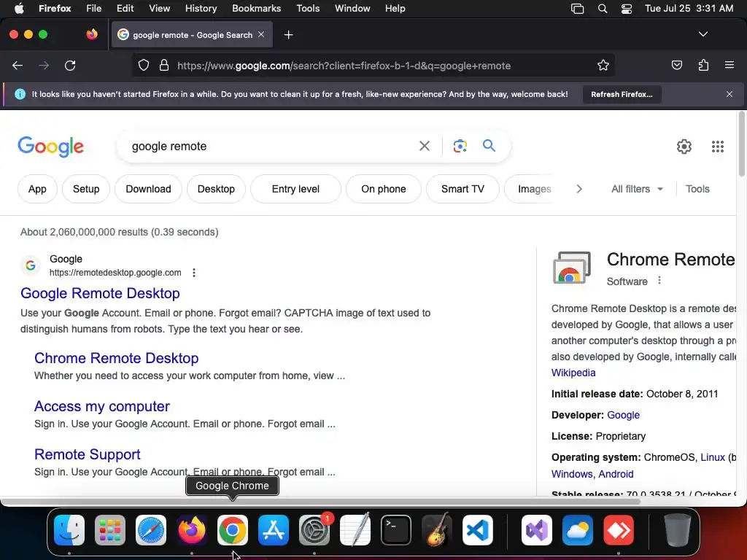This screenshot has height=560, width=747.
Task: Open the History menu
Action: click(201, 9)
